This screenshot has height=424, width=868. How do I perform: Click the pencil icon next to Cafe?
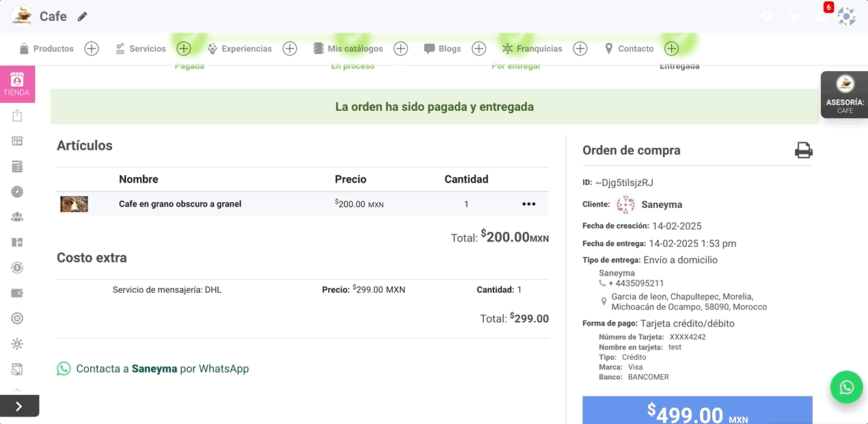click(82, 16)
